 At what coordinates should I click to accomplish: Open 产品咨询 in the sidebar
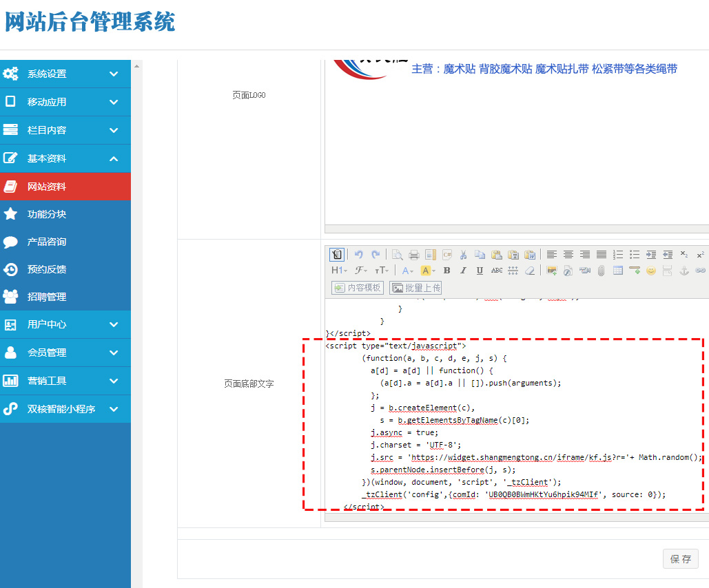pyautogui.click(x=65, y=242)
